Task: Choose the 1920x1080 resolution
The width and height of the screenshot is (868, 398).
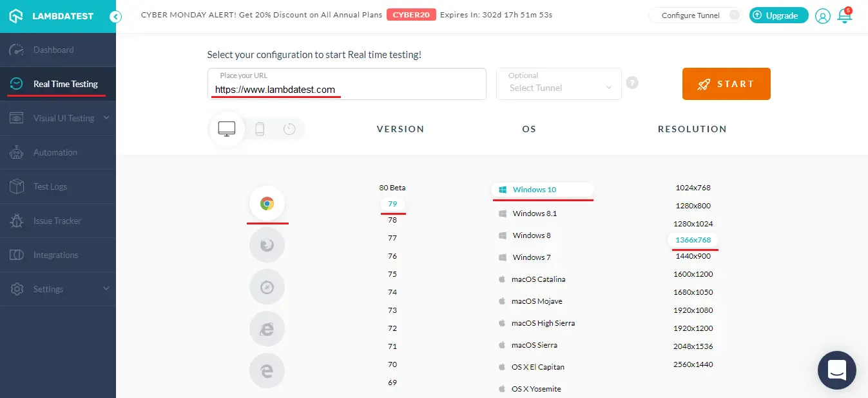Action: coord(693,310)
